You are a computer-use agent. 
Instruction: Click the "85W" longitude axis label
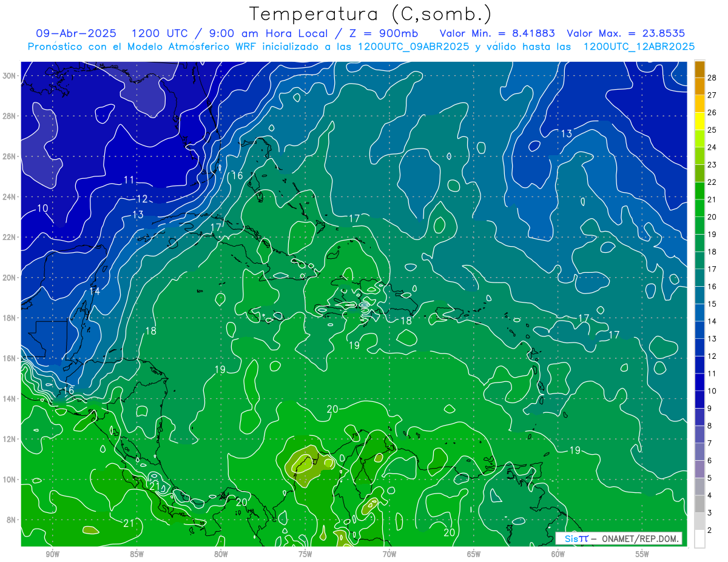point(136,555)
